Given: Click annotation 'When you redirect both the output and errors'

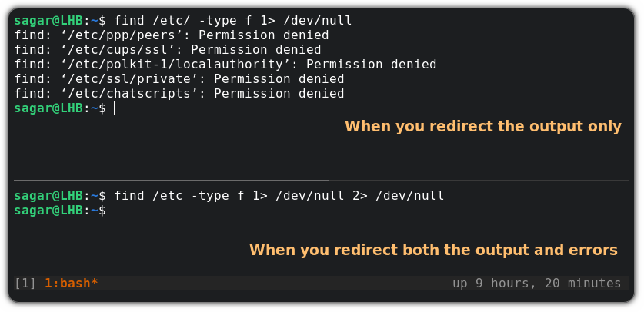Looking at the screenshot, I should 434,250.
